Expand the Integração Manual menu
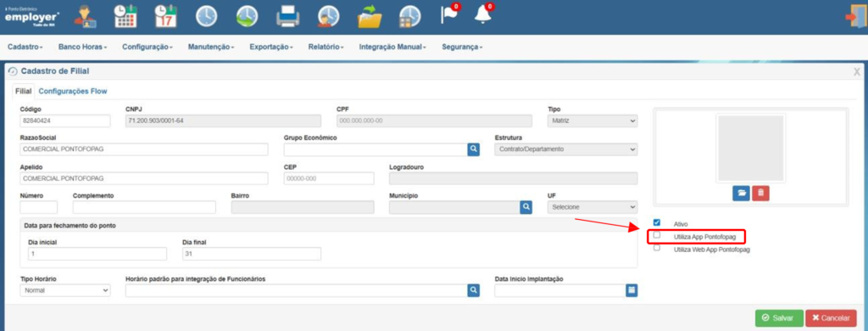The height and width of the screenshot is (331, 868). 392,48
